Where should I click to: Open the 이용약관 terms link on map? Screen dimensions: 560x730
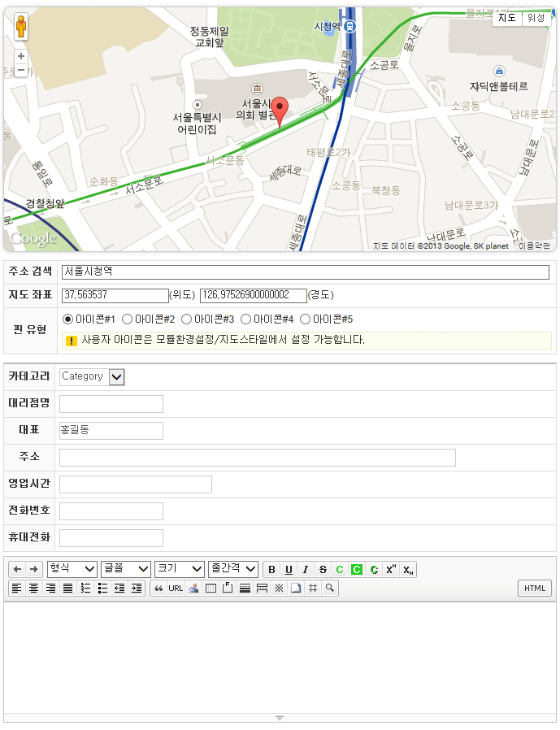click(x=534, y=246)
